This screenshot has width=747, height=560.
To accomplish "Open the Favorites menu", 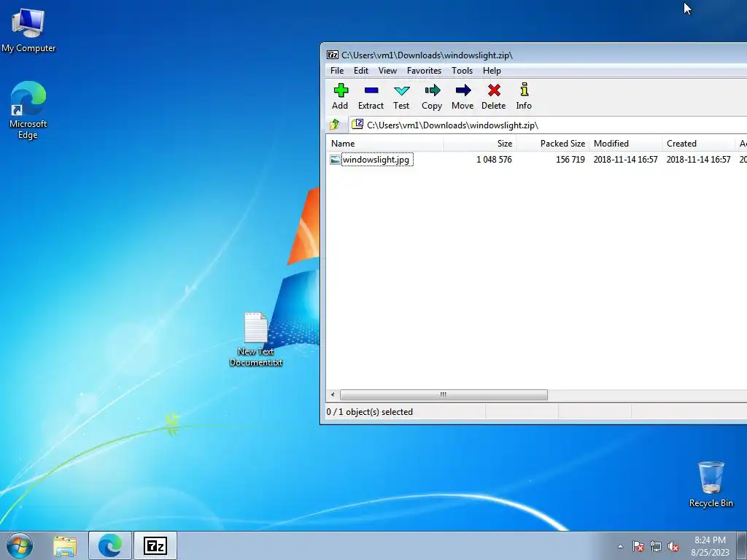I will point(424,71).
